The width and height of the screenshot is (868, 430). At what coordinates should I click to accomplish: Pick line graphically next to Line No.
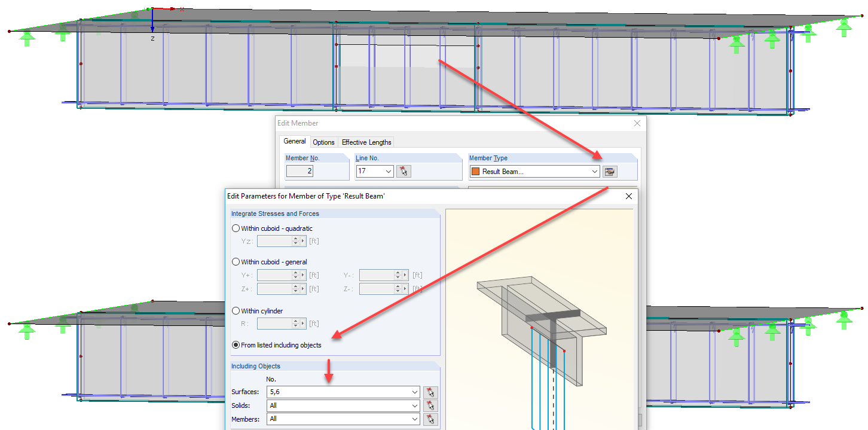[x=404, y=172]
